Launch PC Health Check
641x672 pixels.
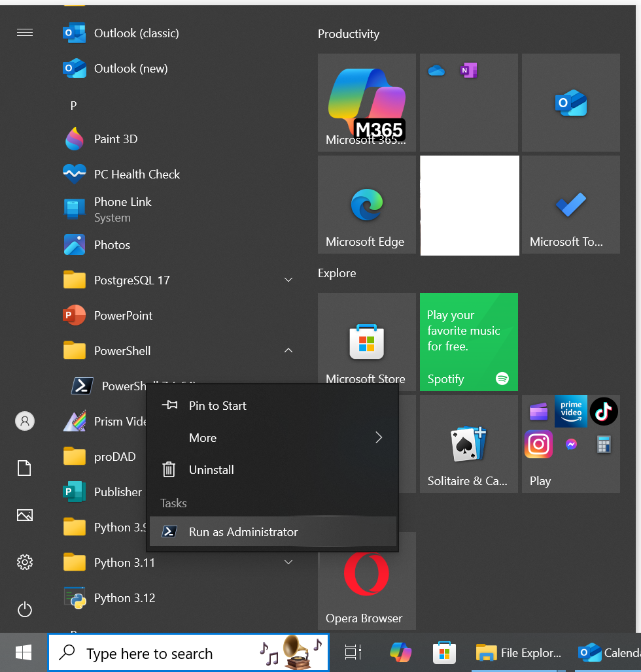[x=178, y=175]
